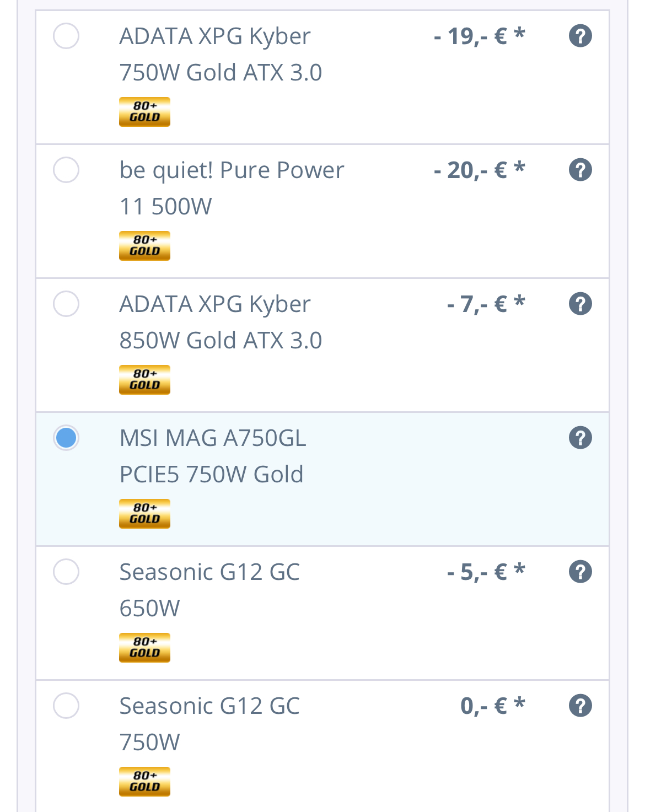Open help icon for Seasonic G12 GC 650W
This screenshot has width=645, height=812.
click(580, 572)
